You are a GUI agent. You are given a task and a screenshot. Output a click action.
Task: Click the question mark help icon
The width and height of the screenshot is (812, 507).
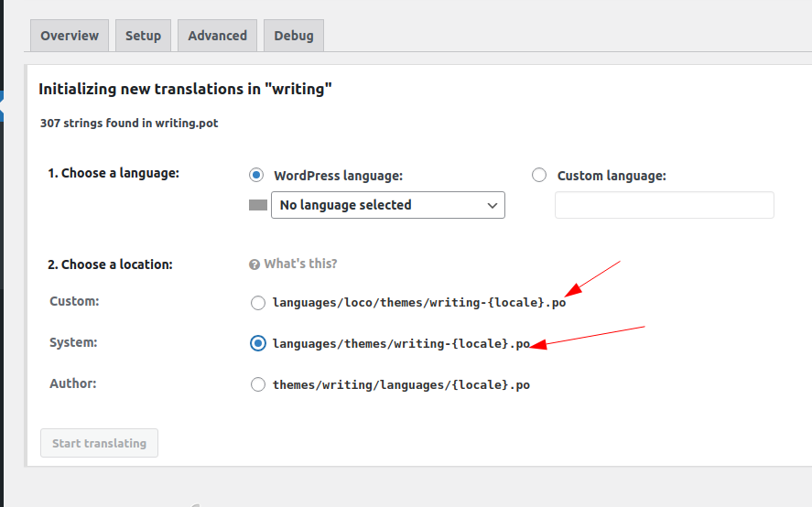(254, 264)
